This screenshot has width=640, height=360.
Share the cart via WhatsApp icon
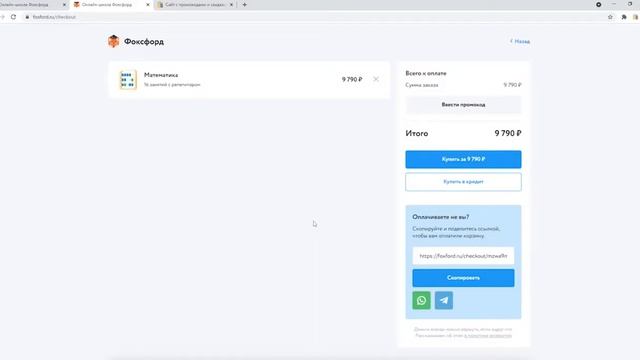pyautogui.click(x=421, y=300)
